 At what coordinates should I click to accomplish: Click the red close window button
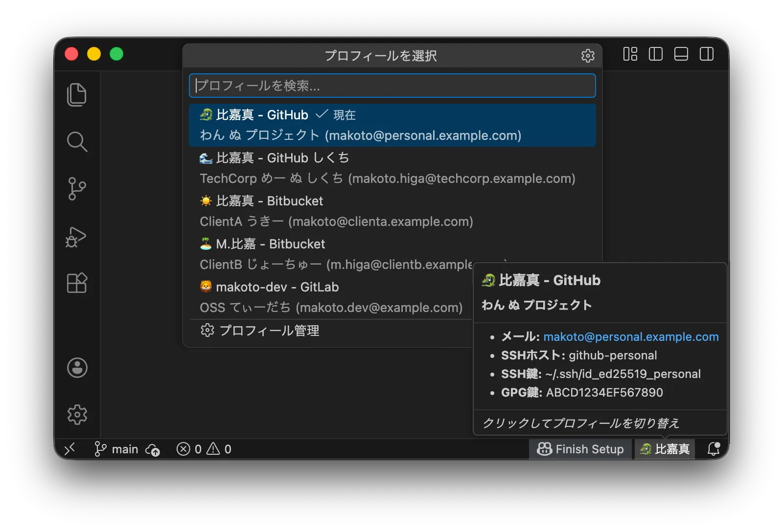(71, 54)
